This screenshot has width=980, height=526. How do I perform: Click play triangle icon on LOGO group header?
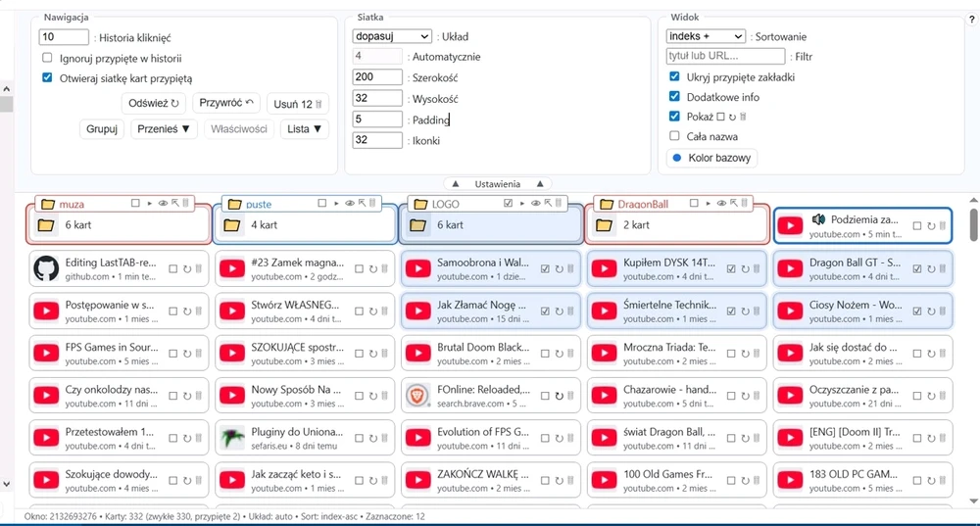coord(522,204)
